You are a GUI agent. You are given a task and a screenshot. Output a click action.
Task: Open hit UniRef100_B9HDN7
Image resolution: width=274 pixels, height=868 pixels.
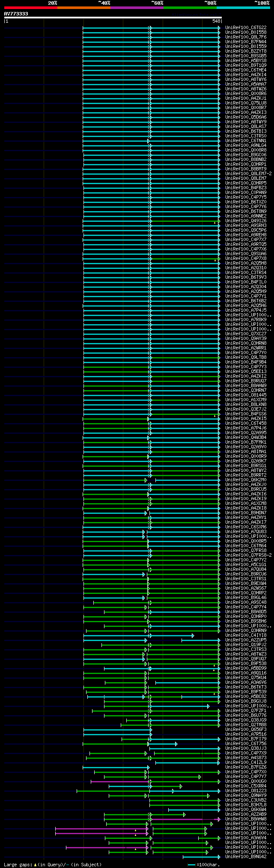point(246,513)
